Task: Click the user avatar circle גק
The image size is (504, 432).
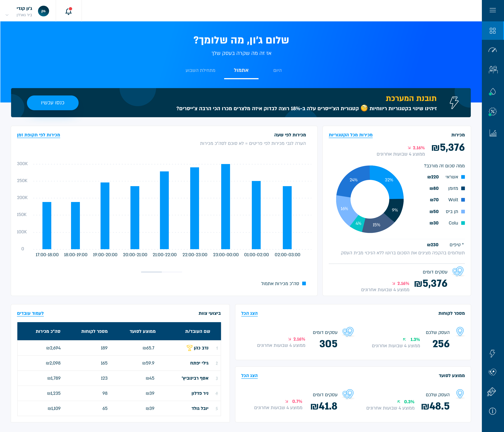Action: click(x=44, y=11)
